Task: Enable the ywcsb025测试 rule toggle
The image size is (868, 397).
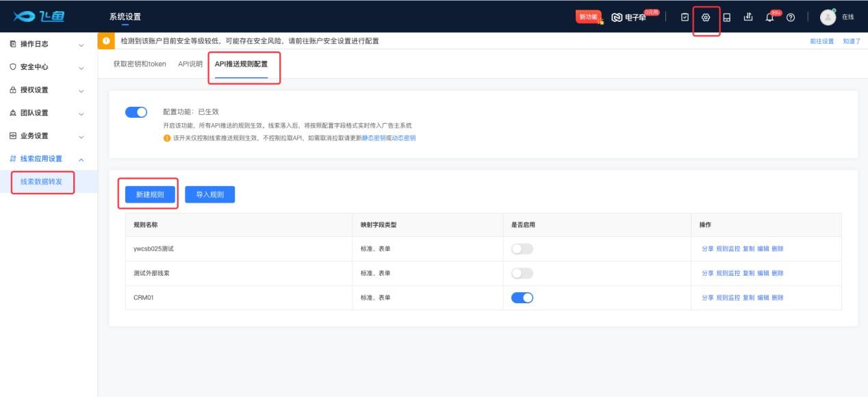Action: pos(522,249)
